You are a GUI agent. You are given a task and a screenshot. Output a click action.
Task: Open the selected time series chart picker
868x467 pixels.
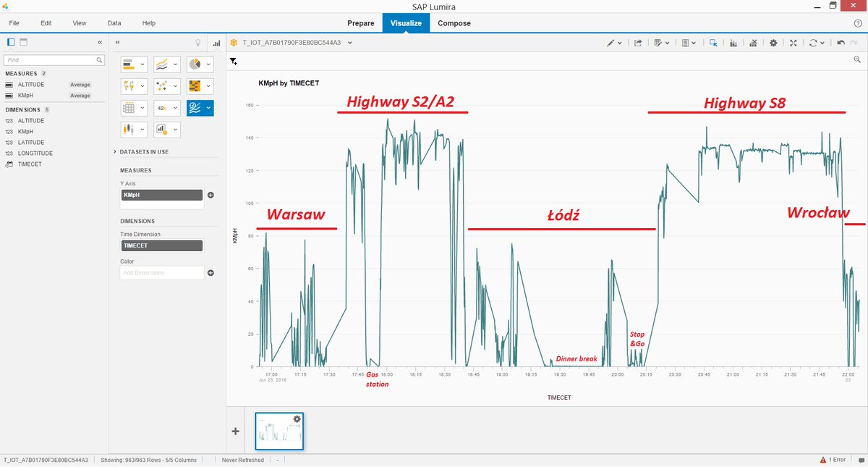coord(200,108)
